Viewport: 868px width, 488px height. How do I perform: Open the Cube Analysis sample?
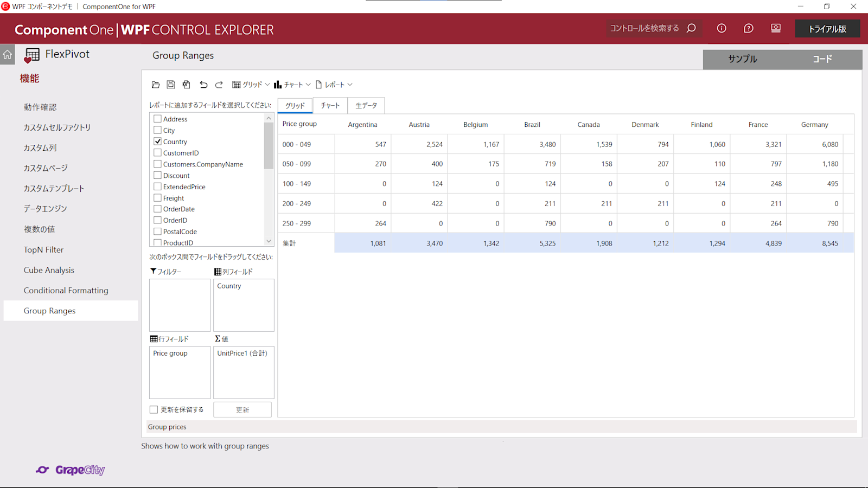pos(49,270)
